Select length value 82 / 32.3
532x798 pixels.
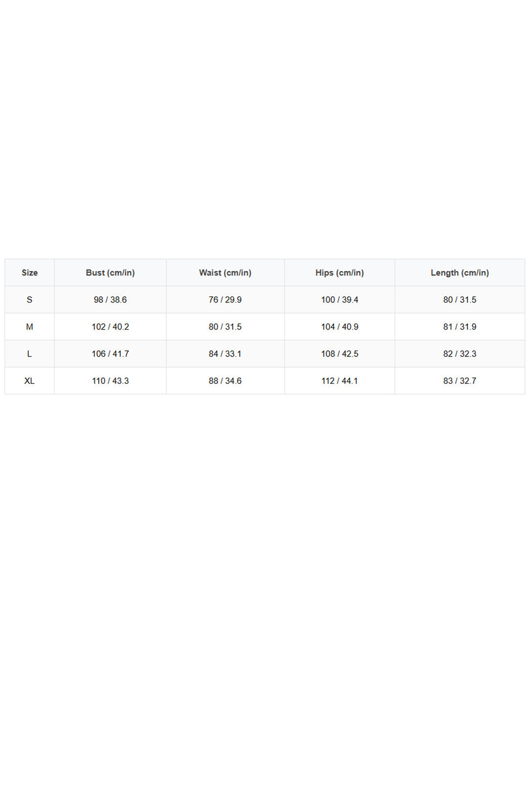pos(460,354)
